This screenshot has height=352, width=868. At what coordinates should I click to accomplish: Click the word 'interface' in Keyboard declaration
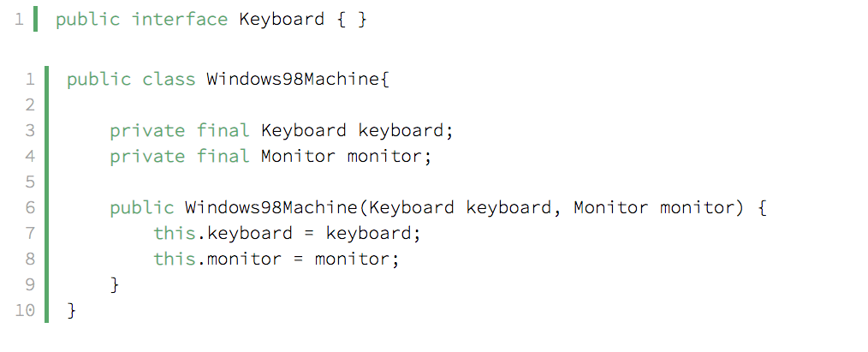[x=180, y=20]
